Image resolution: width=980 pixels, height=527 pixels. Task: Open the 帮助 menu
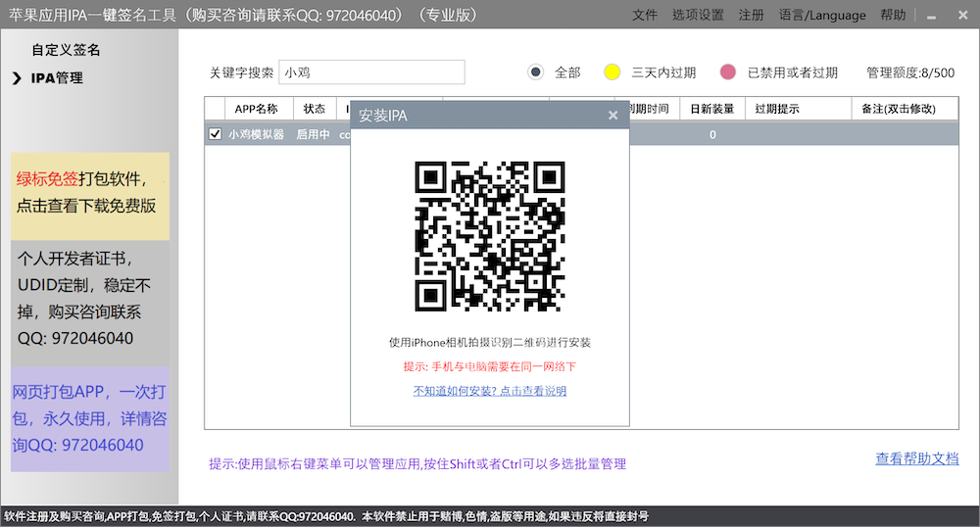pos(893,15)
